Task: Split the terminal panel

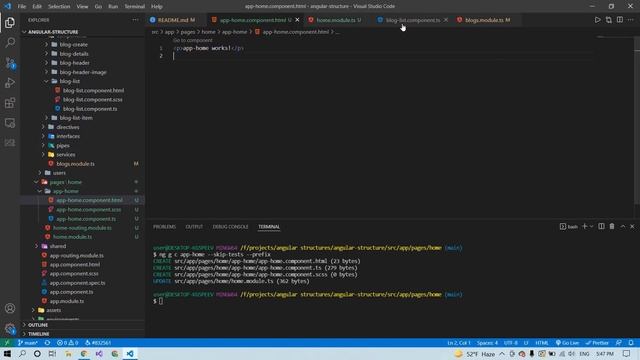Action: (x=601, y=226)
